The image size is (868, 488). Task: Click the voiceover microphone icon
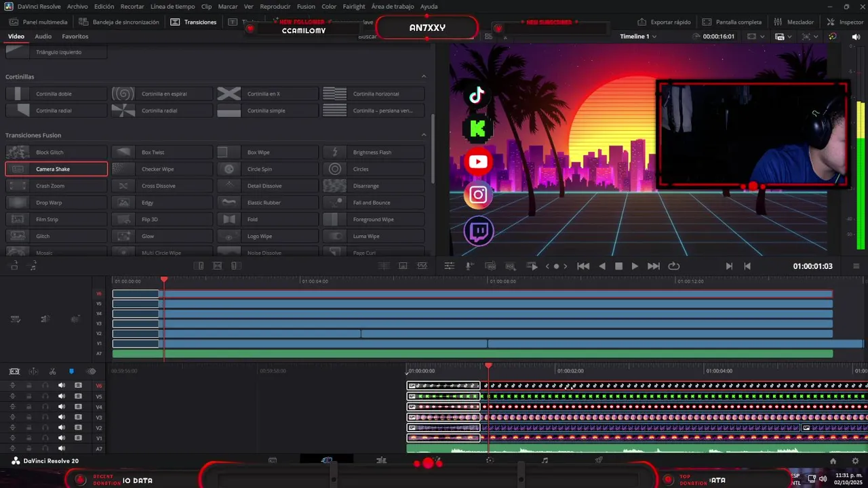[469, 266]
